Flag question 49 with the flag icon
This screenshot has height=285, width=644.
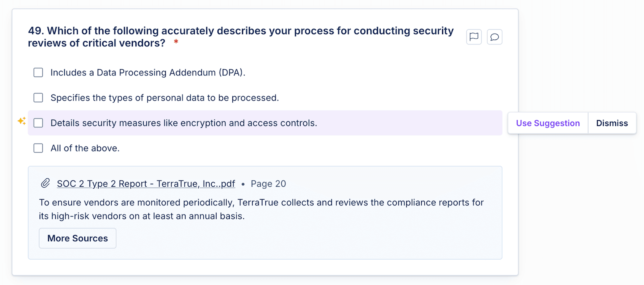point(474,37)
